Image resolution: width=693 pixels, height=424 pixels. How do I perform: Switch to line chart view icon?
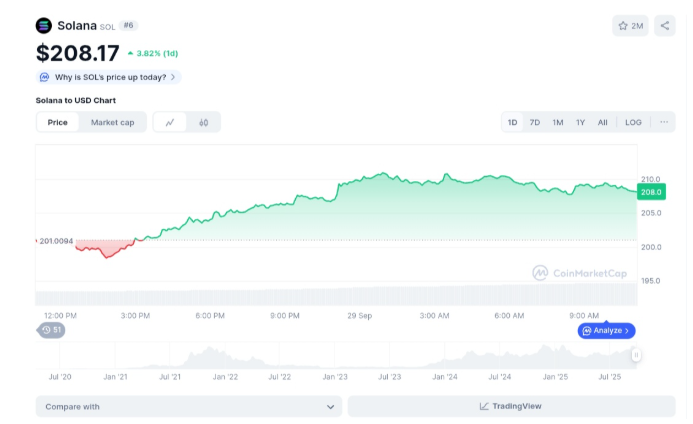(170, 122)
